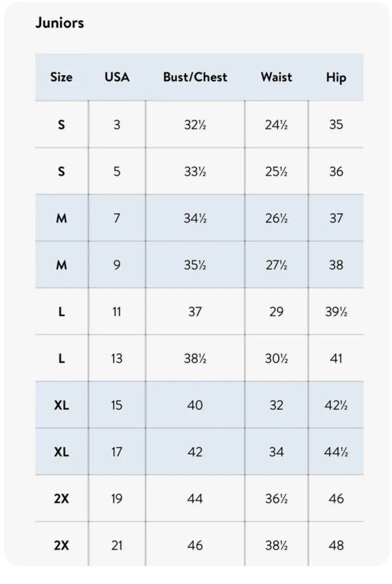Click the Bust/Chest value 44
This screenshot has height=584, width=392.
click(195, 498)
